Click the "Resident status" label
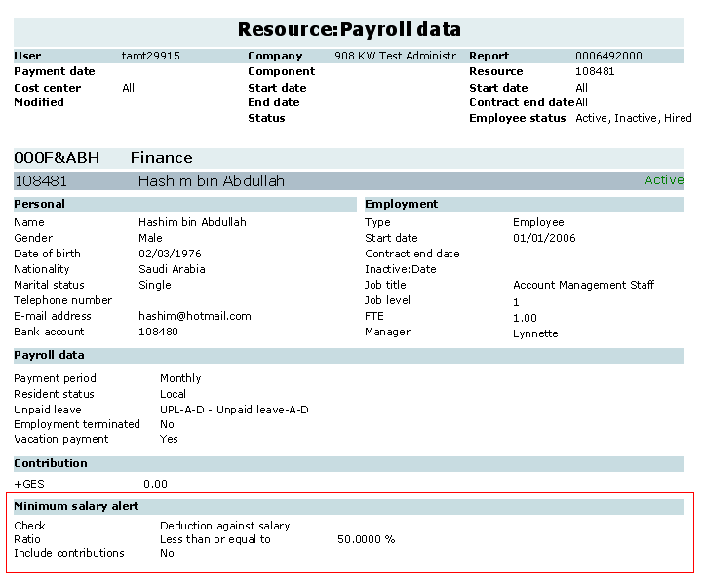The height and width of the screenshot is (588, 704). [x=54, y=394]
